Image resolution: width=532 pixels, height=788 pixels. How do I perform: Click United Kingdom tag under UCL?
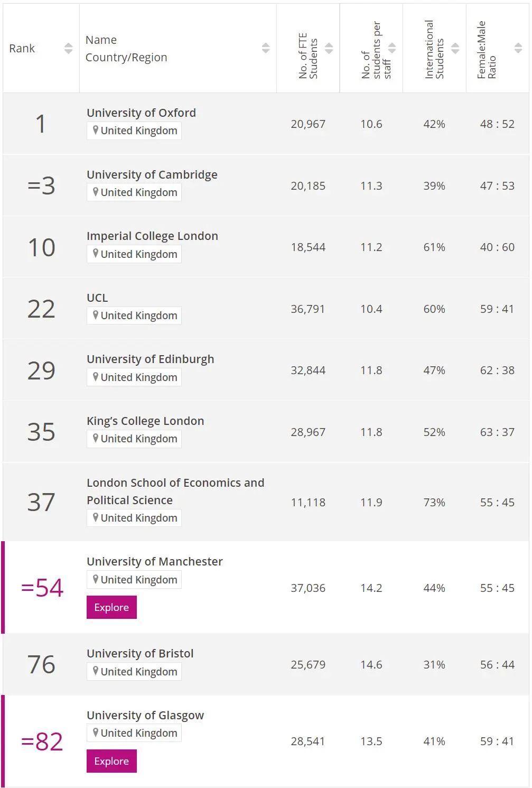pos(134,316)
